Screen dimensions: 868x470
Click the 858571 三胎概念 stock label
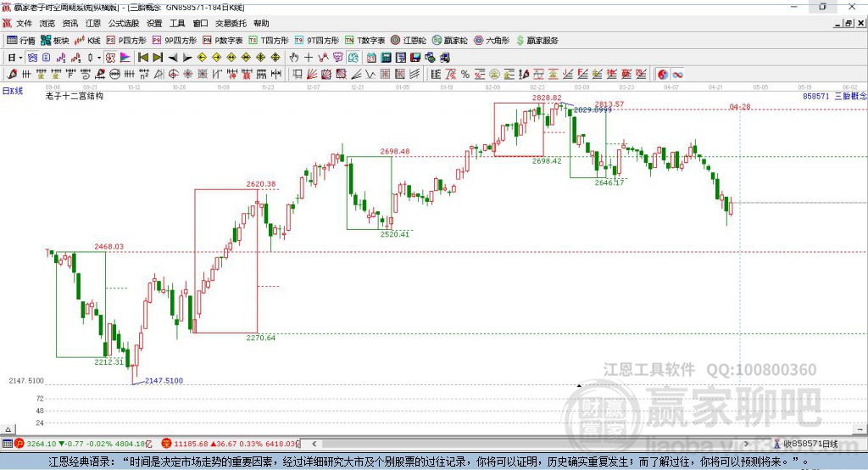pos(835,96)
